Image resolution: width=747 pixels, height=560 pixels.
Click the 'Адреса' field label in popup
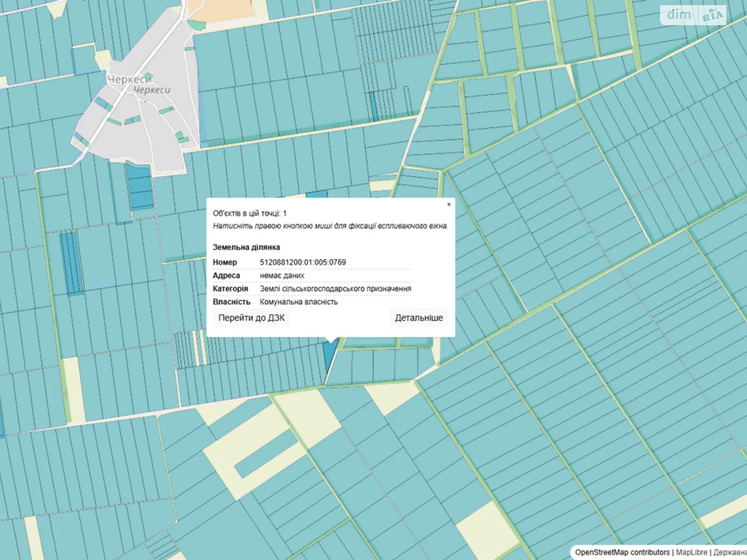(x=226, y=276)
